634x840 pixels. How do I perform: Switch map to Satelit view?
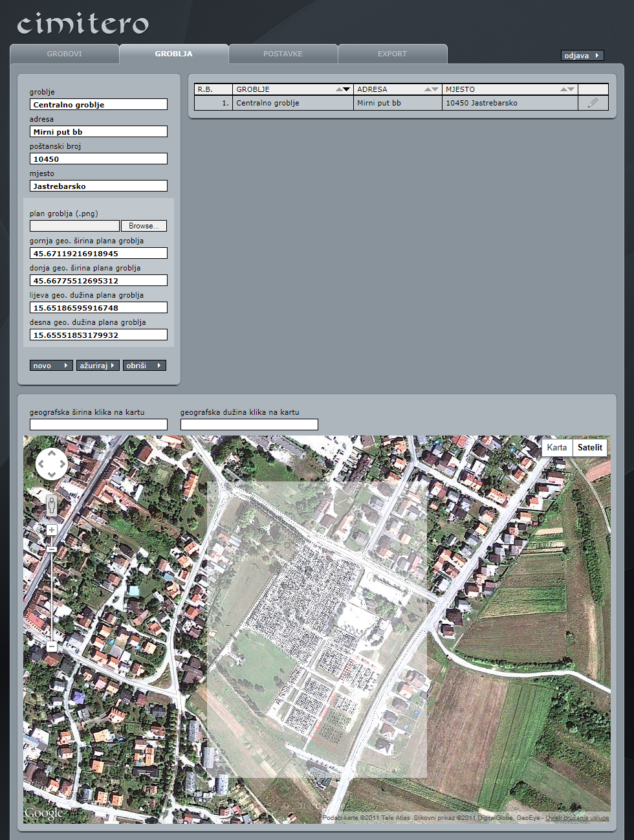pyautogui.click(x=589, y=447)
